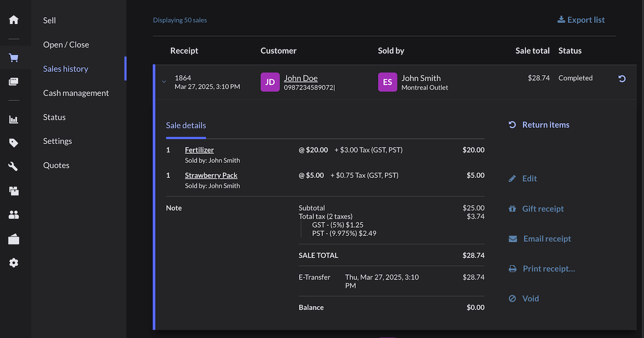Click the Sale total column header
The height and width of the screenshot is (338, 644).
[532, 51]
